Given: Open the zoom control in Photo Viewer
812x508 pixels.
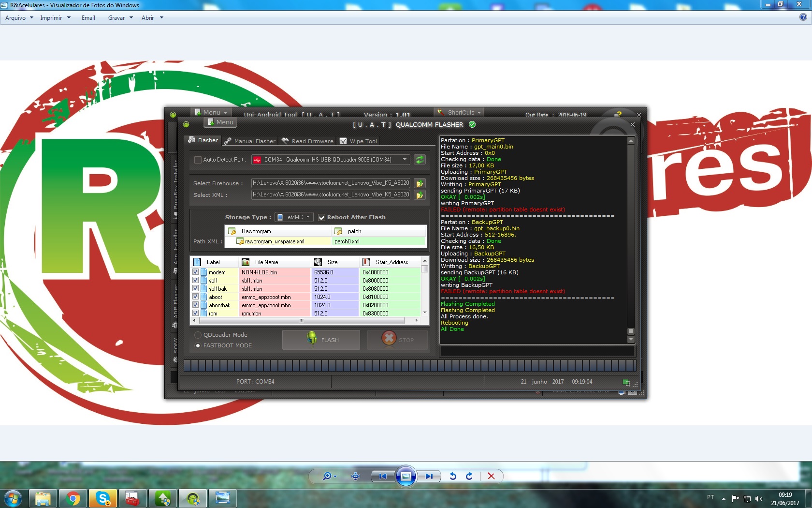Looking at the screenshot, I should 330,476.
